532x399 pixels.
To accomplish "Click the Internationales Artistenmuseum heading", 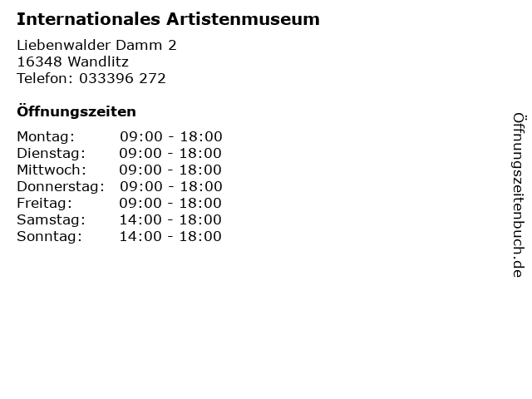I will [168, 19].
